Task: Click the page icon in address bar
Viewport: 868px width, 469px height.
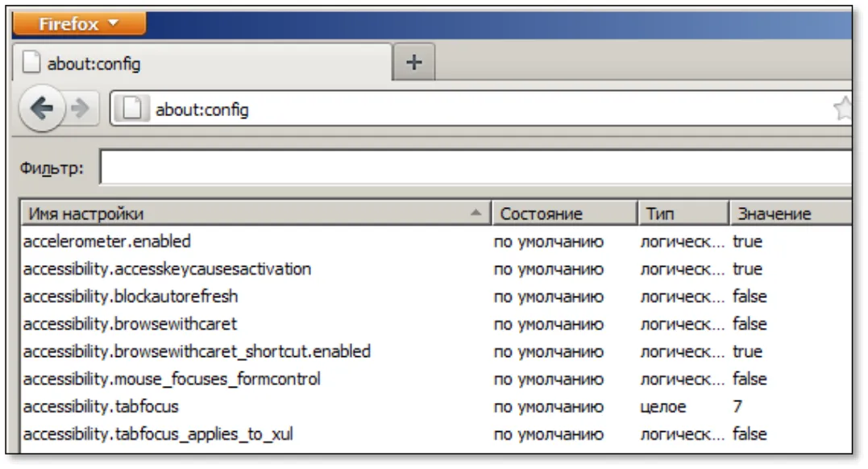Action: pos(131,109)
